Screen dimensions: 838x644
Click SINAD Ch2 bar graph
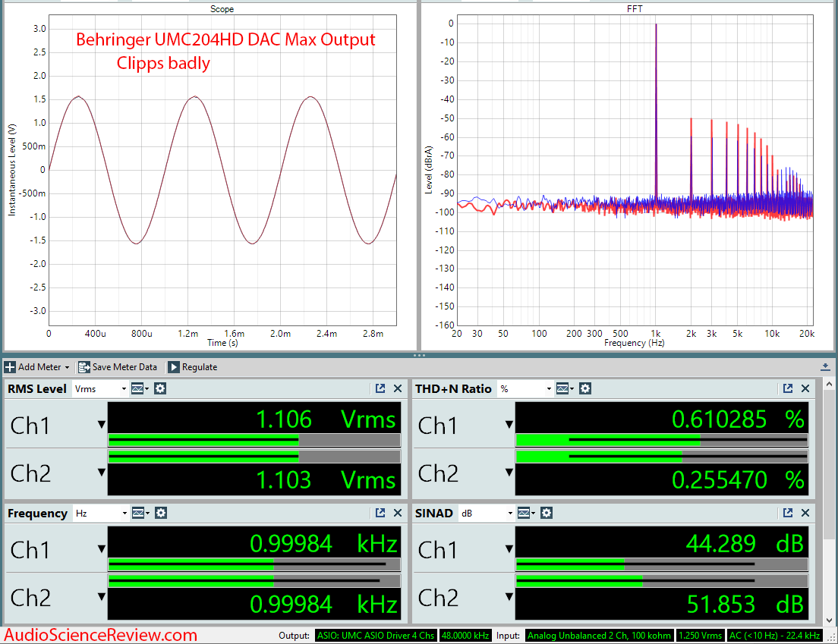click(662, 580)
